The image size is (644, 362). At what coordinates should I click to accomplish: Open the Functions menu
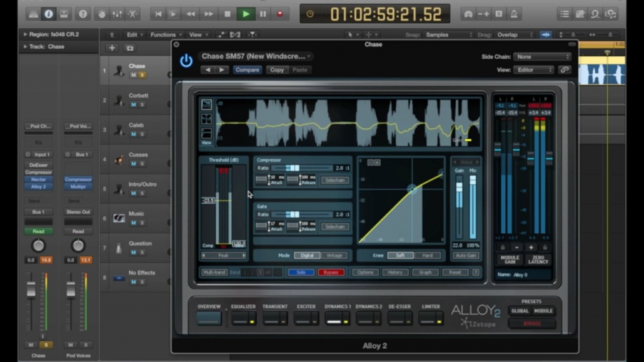[x=163, y=35]
